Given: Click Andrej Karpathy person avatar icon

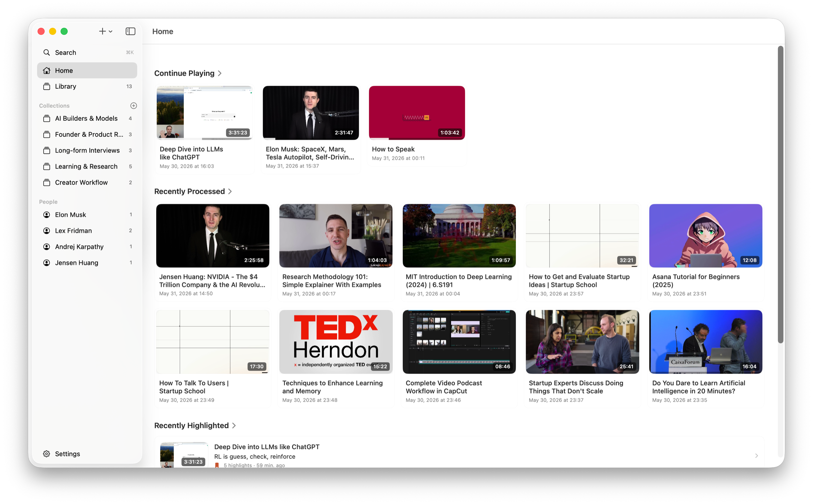Looking at the screenshot, I should click(47, 247).
